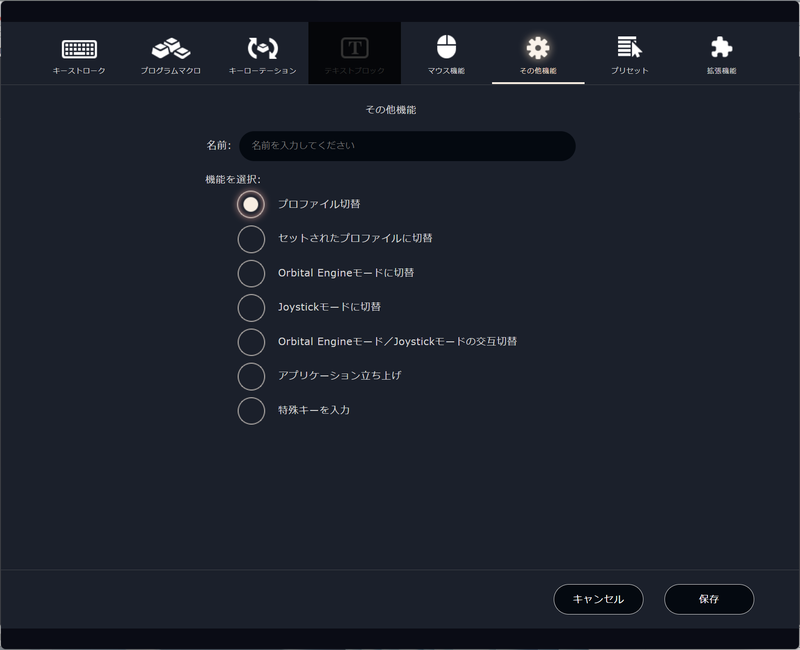Viewport: 800px width, 650px height.
Task: Choose アプリケーション立ち上げ function
Action: coord(252,377)
